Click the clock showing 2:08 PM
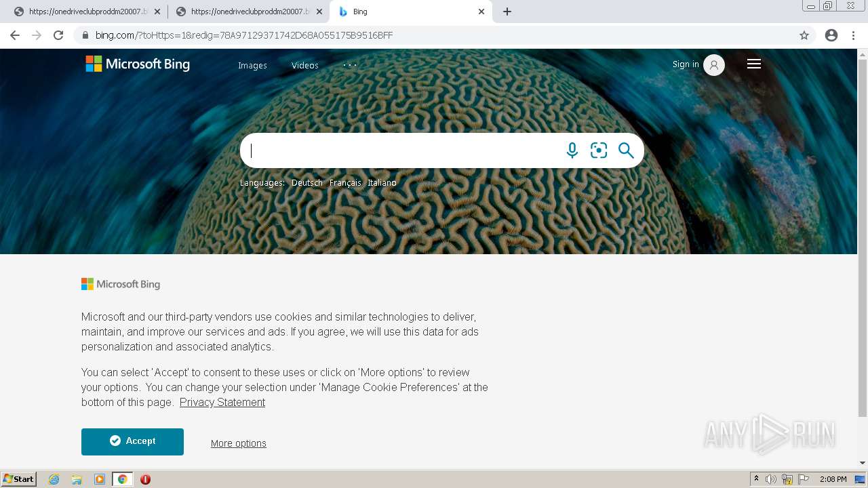 [x=833, y=479]
